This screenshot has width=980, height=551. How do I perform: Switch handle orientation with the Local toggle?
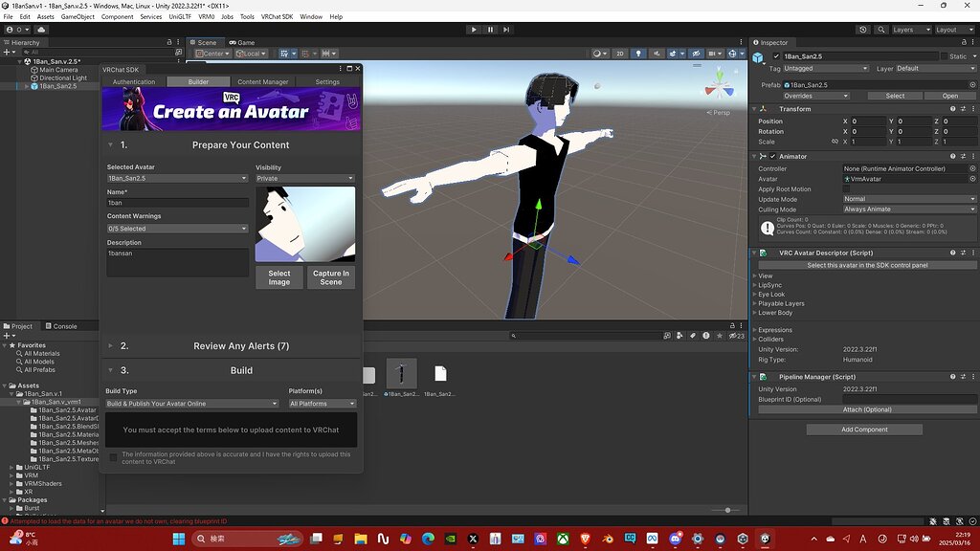click(252, 54)
